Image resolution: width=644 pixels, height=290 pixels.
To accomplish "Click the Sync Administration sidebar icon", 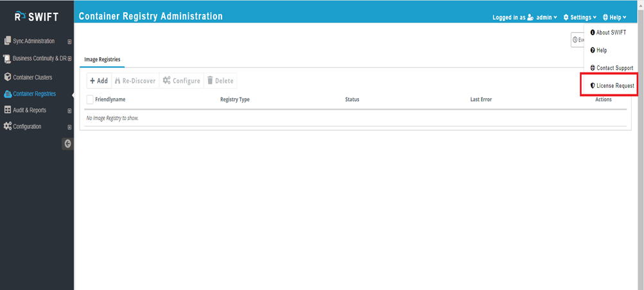I will tap(8, 41).
